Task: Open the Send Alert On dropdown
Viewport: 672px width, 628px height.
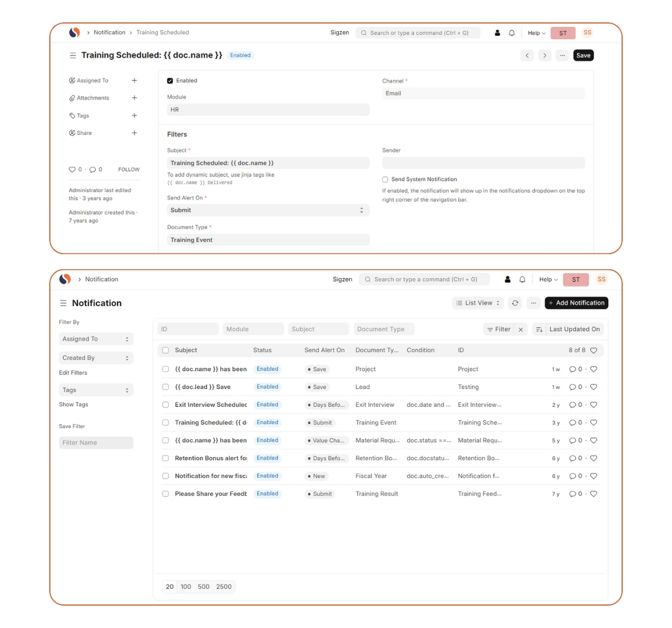Action: click(x=268, y=210)
